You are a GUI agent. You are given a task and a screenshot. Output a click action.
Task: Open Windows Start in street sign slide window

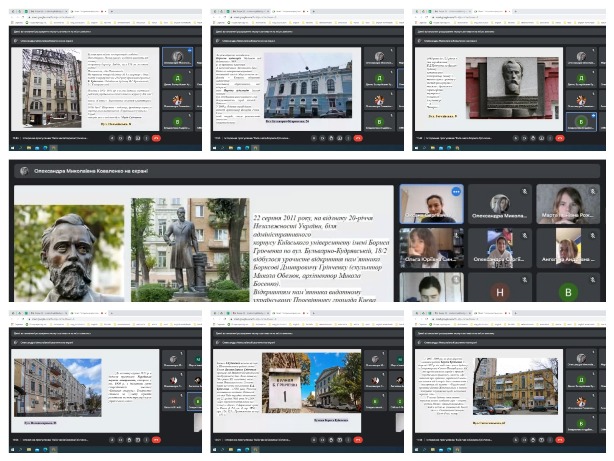click(x=214, y=450)
